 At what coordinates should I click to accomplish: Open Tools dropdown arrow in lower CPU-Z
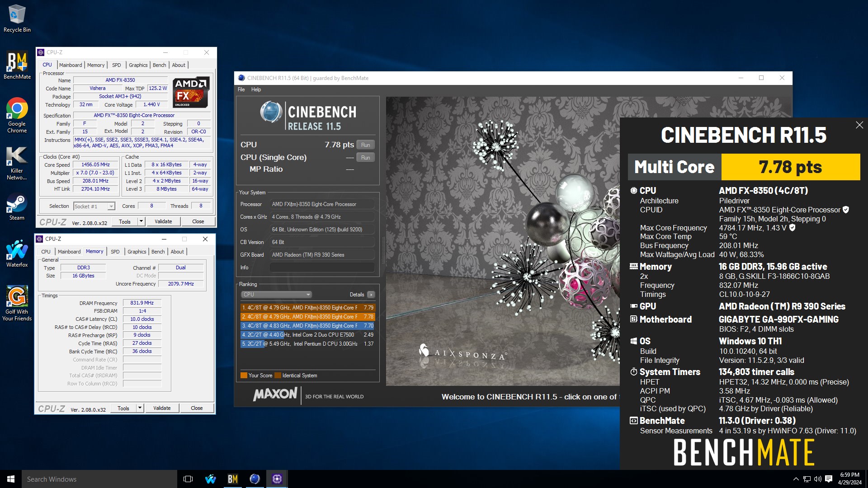point(140,408)
